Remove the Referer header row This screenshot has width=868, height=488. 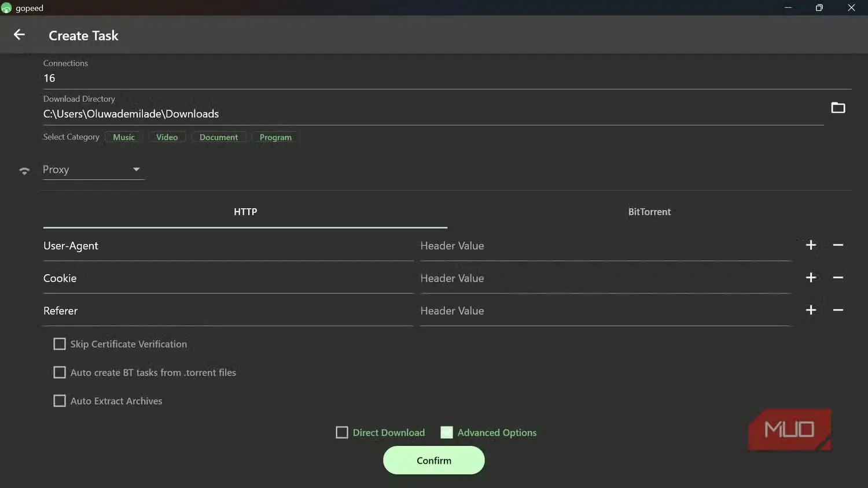(x=838, y=310)
